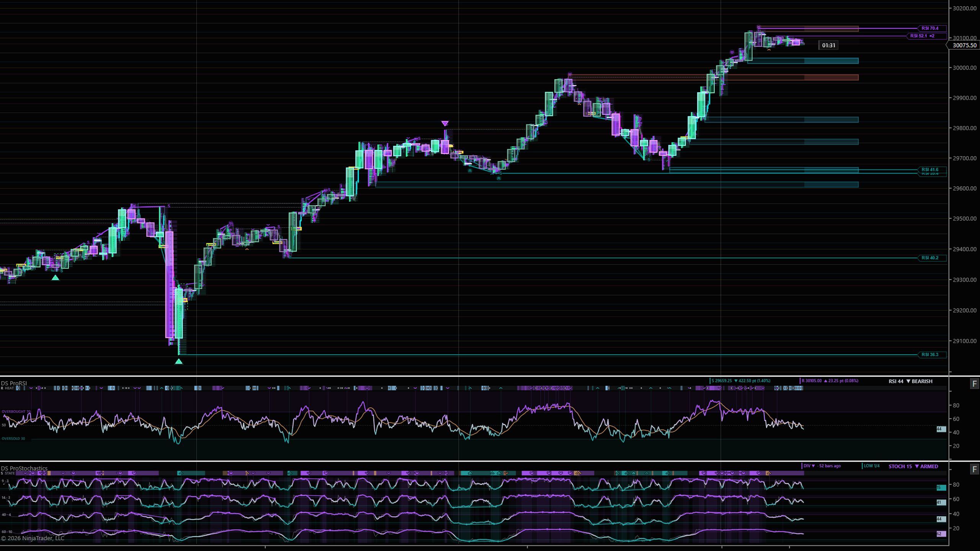
Task: Click the S STATE row label
Action: coord(8,473)
